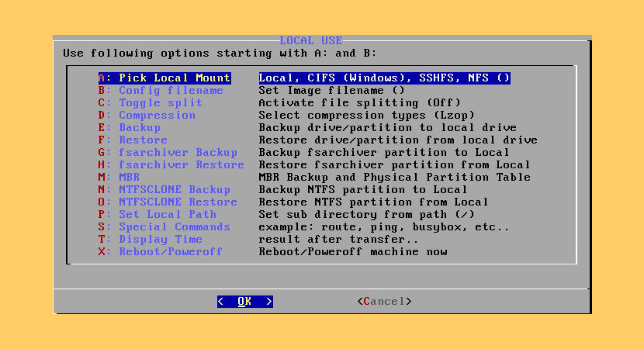Click the 'Use following options starting with A: and B:' prompt

point(220,54)
